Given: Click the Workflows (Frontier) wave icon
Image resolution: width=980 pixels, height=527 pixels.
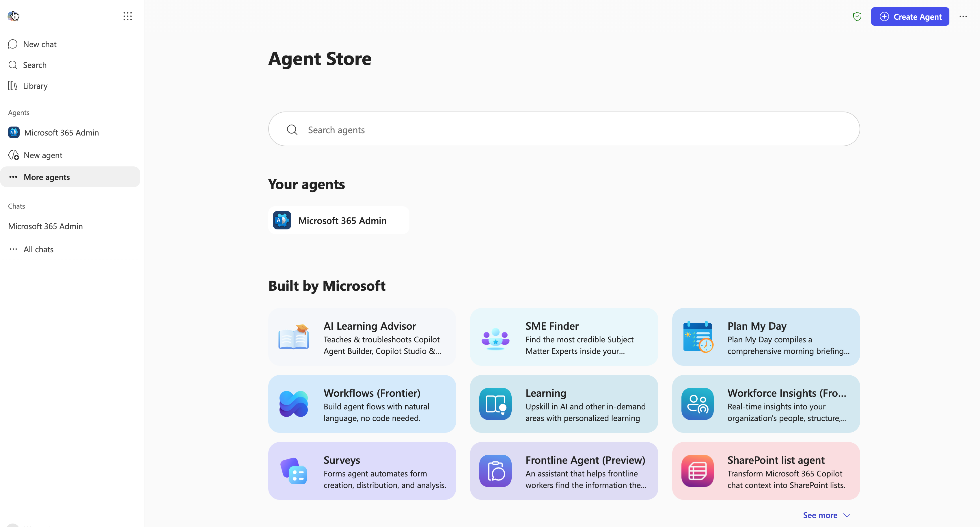Looking at the screenshot, I should coord(294,404).
